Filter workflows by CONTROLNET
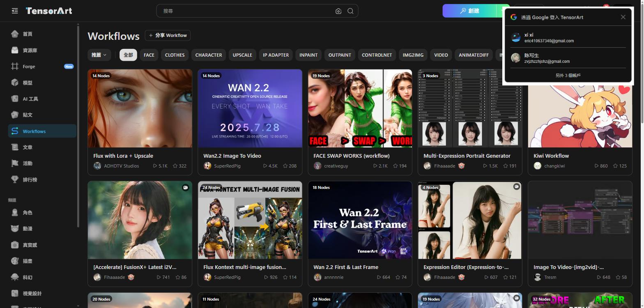The height and width of the screenshot is (308, 644). coord(377,55)
